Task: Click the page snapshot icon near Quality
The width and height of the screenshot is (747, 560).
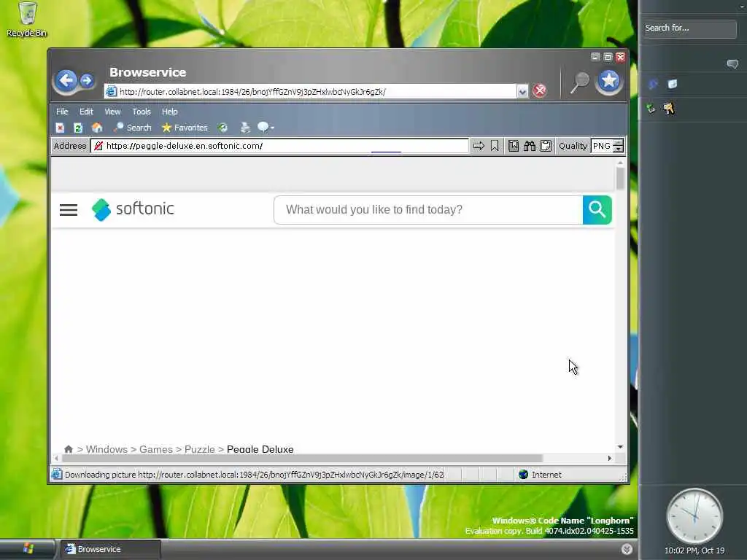Action: click(x=513, y=146)
